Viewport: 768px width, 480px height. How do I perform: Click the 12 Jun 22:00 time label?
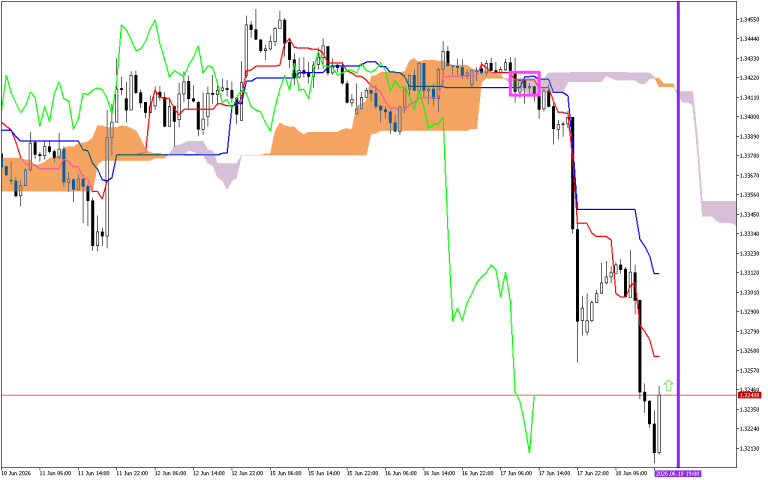247,473
